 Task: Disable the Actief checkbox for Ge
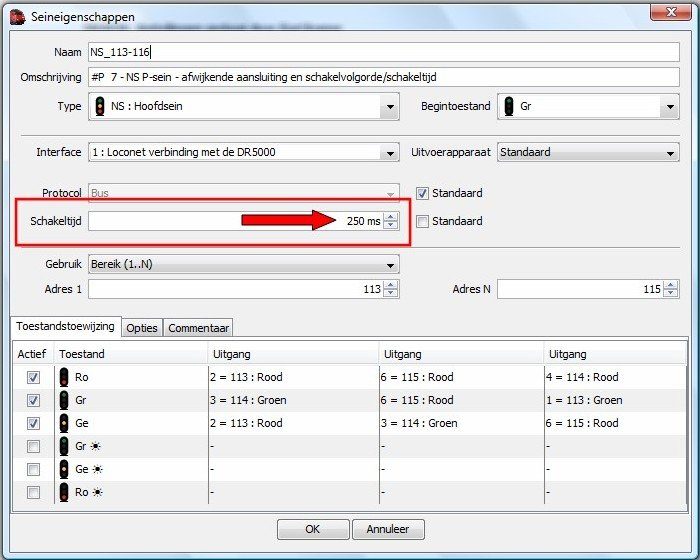pyautogui.click(x=33, y=423)
